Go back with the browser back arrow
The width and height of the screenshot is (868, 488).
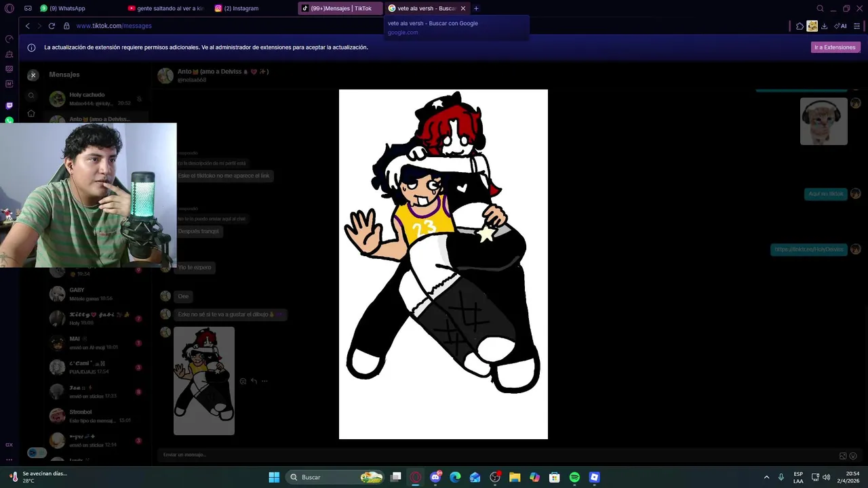[x=27, y=26]
